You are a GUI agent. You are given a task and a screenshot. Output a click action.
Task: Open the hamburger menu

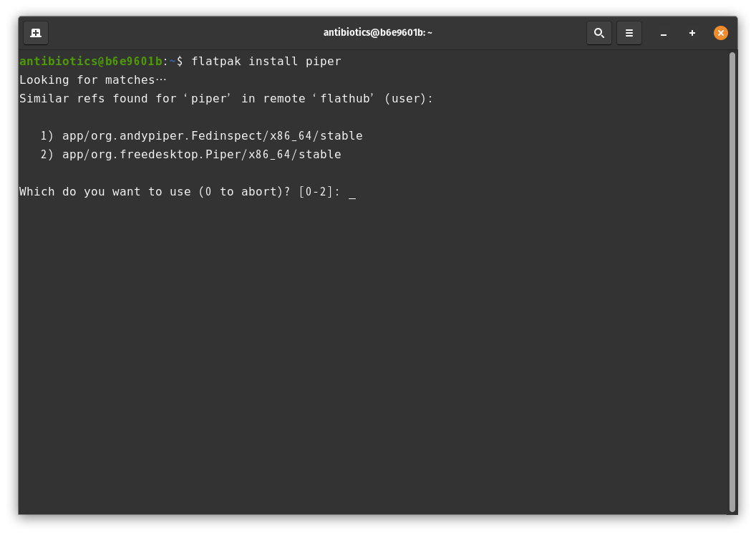point(629,33)
